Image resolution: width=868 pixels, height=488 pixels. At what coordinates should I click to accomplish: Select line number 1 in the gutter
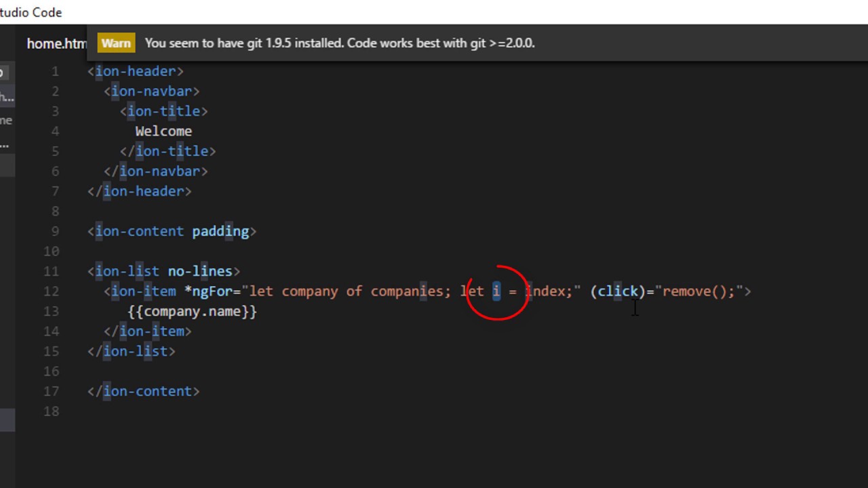[55, 71]
